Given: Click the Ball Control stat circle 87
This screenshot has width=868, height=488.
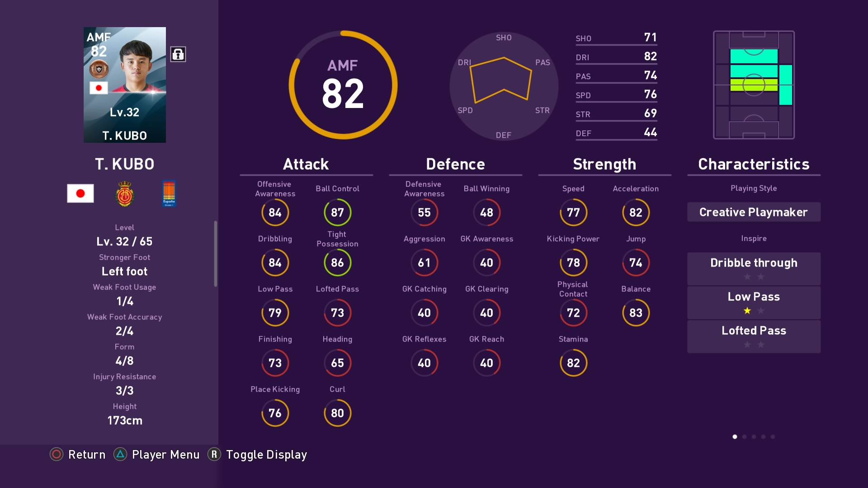Looking at the screenshot, I should click(337, 211).
